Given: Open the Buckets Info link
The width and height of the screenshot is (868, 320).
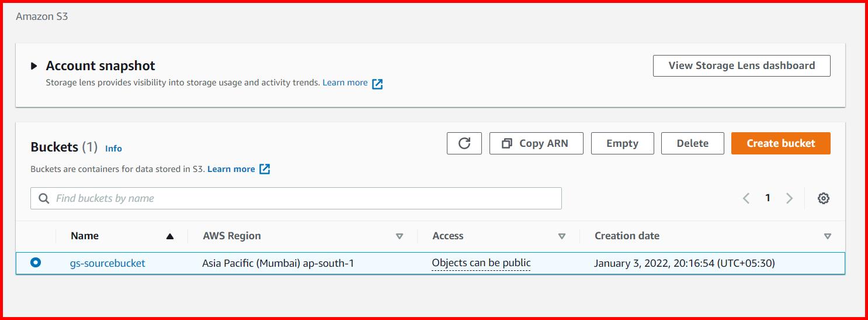Looking at the screenshot, I should [113, 149].
